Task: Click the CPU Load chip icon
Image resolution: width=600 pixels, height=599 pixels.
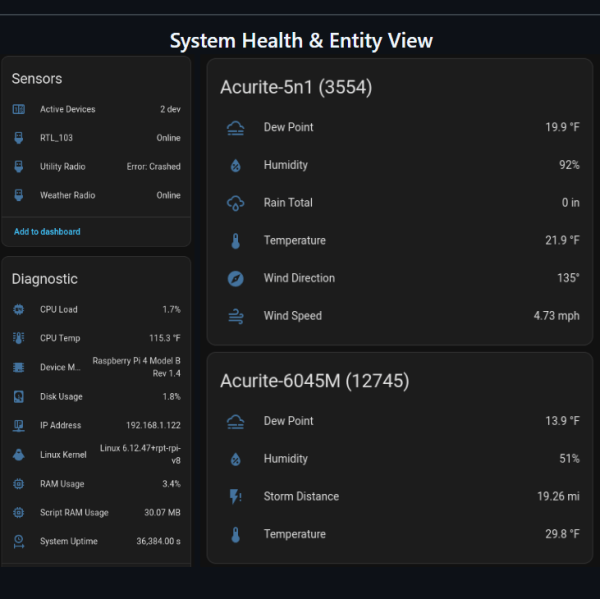Action: (19, 310)
